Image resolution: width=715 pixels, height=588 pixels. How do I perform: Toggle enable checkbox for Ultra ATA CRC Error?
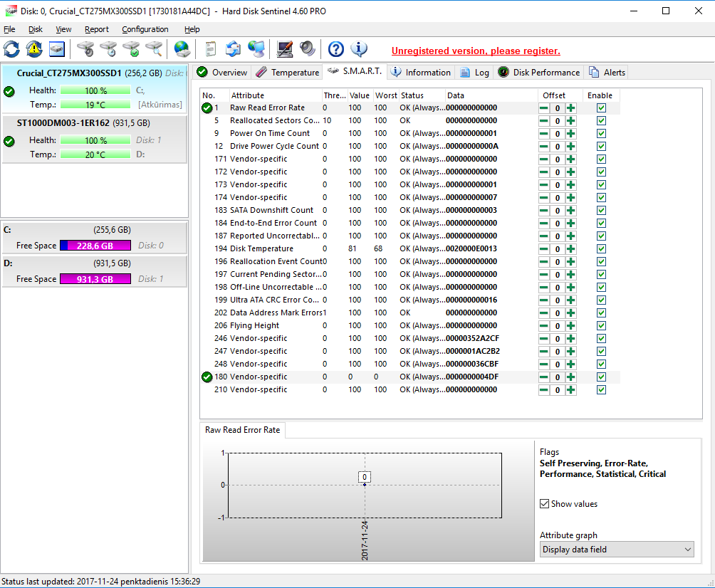(602, 300)
